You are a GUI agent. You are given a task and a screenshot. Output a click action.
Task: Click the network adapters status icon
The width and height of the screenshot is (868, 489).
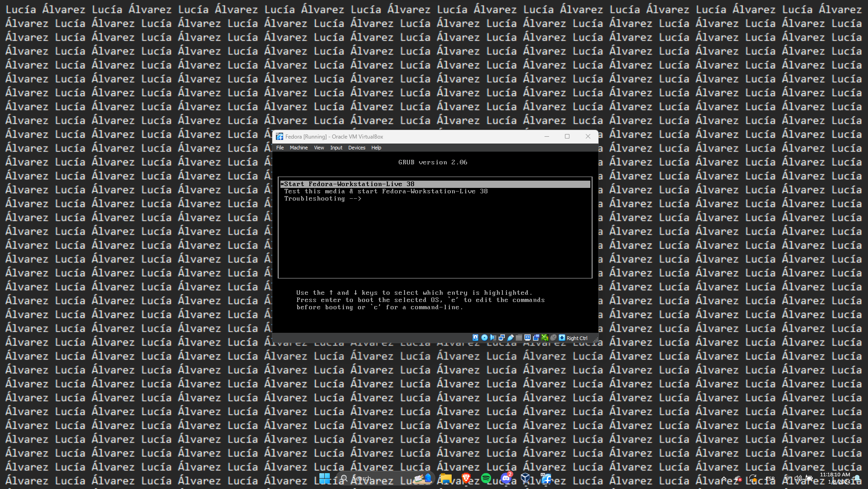(502, 338)
